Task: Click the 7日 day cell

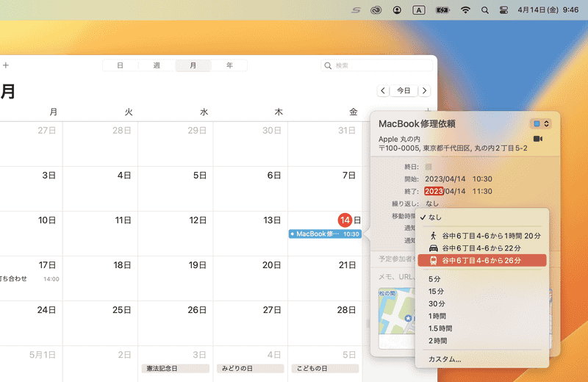Action: tap(325, 189)
